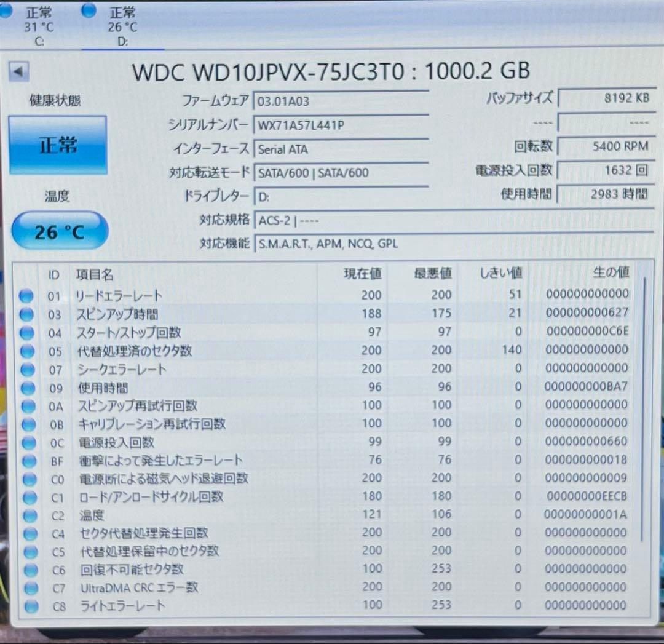This screenshot has height=644, width=664.
Task: Click the status dot beside 代替処理済のセクタ数
Action: point(26,351)
